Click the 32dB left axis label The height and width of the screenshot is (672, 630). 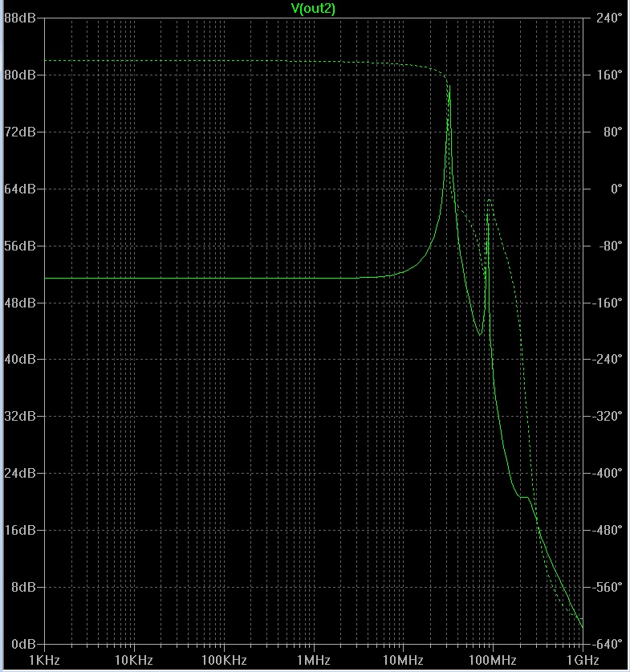[20, 416]
